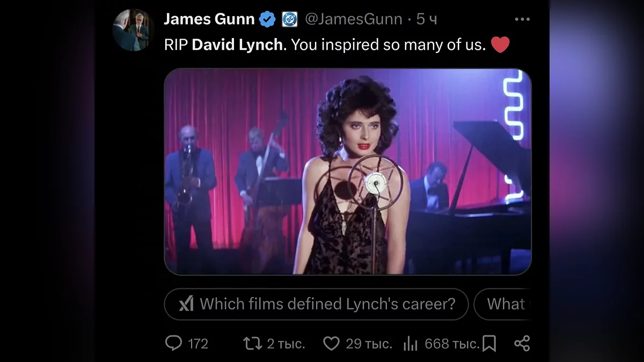Image resolution: width=644 pixels, height=362 pixels.
Task: Click the like count "29 тыс."
Action: tap(369, 343)
